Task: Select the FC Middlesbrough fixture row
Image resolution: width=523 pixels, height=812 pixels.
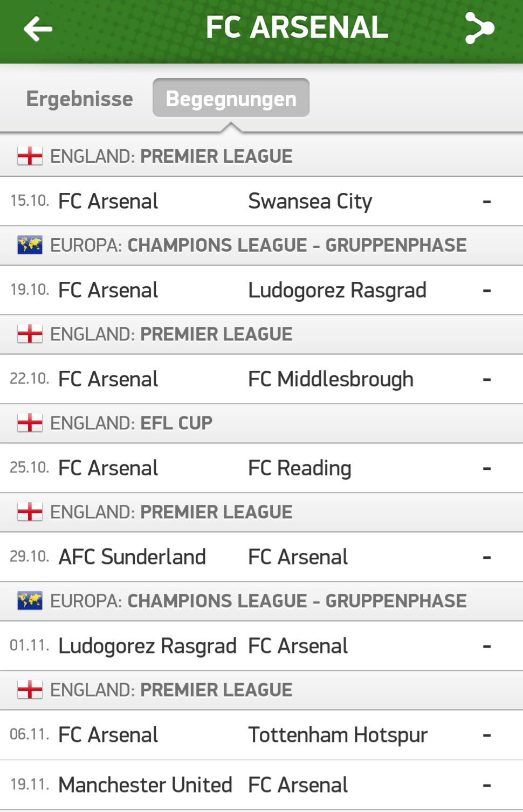Action: pos(261,379)
